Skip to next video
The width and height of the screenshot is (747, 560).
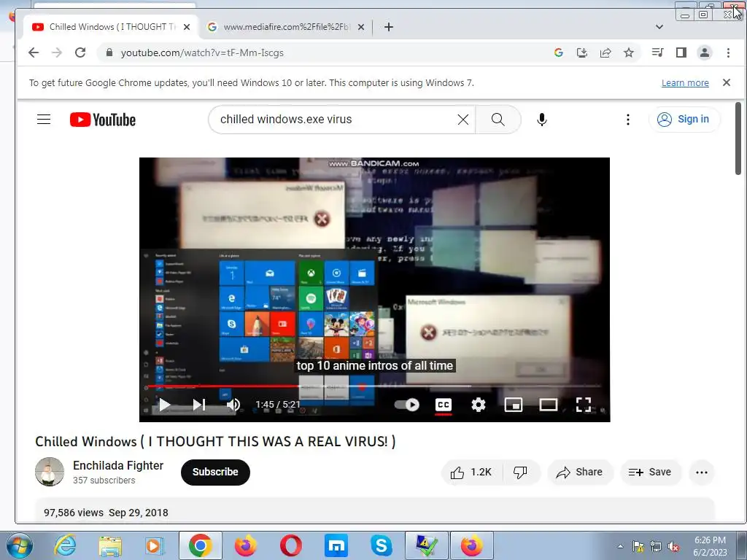[199, 405]
